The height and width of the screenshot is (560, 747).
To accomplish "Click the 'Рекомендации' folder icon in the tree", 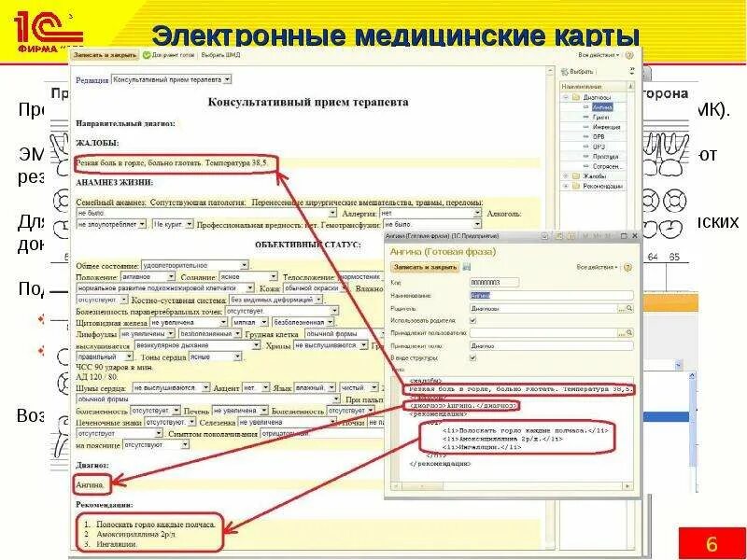I will click(x=576, y=186).
